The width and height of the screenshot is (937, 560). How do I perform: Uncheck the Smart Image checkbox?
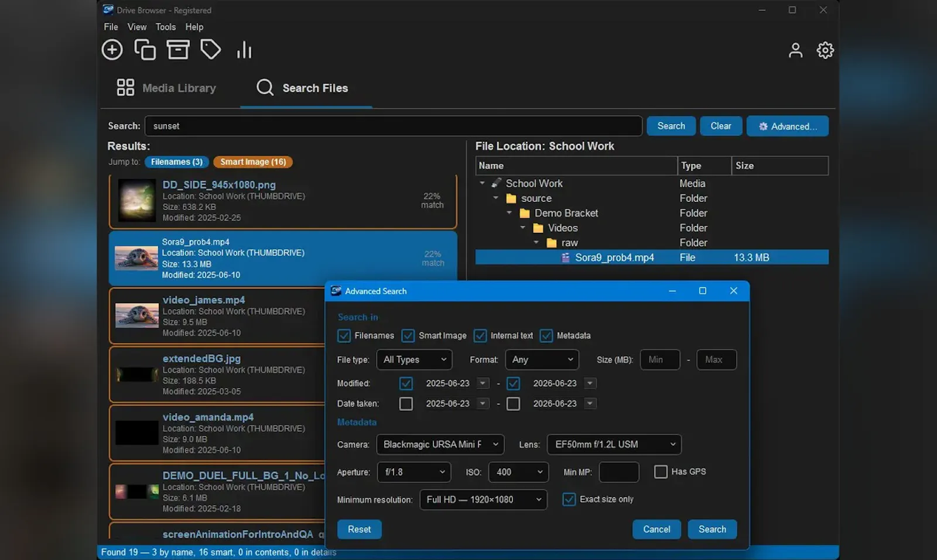pos(408,336)
